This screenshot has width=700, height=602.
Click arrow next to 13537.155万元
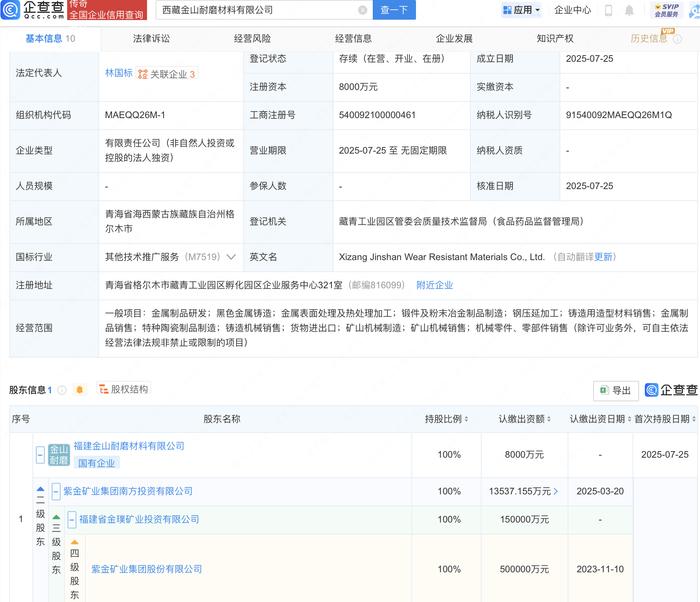pyautogui.click(x=556, y=491)
